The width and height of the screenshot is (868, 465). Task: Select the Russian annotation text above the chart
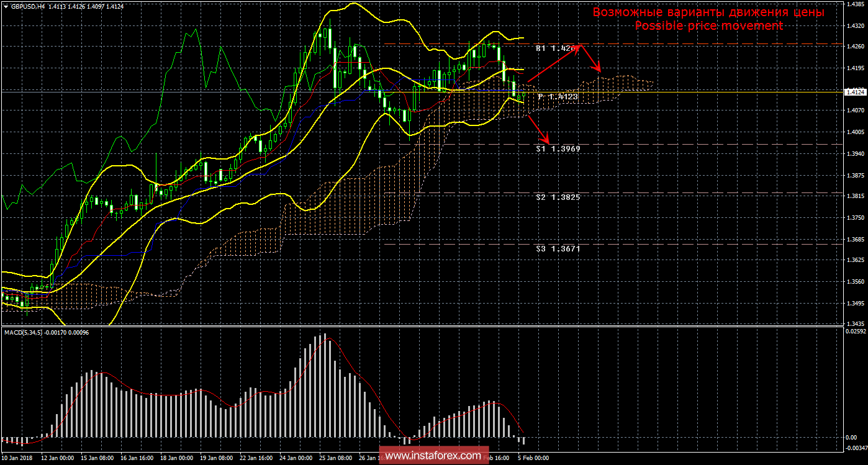click(x=708, y=12)
